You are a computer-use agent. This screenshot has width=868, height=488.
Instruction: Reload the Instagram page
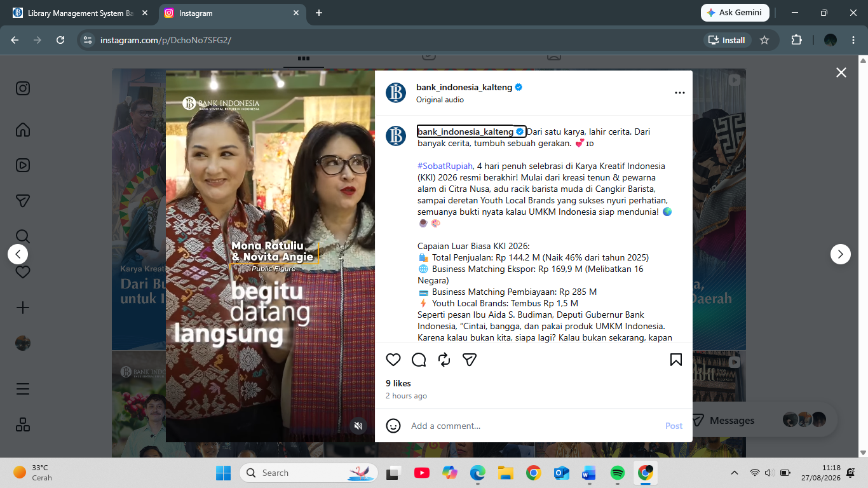[x=60, y=40]
